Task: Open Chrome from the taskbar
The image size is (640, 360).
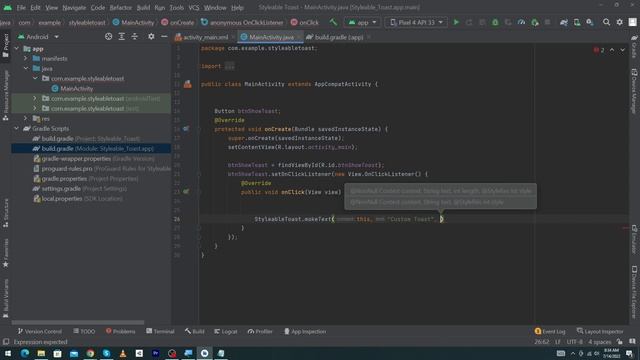Action: 90,353
